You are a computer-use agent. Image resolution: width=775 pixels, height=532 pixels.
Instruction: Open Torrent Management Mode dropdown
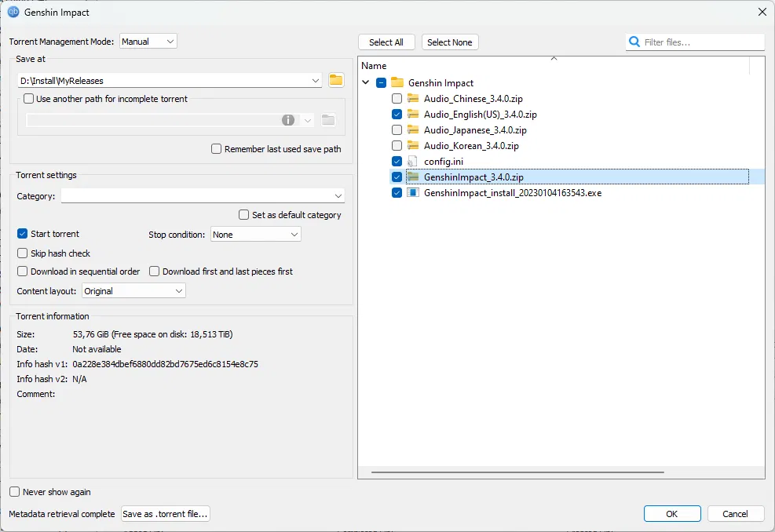(148, 42)
